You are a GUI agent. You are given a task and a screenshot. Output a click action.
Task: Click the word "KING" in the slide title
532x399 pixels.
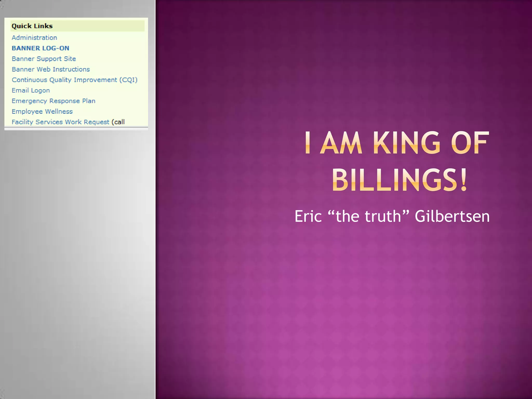407,143
